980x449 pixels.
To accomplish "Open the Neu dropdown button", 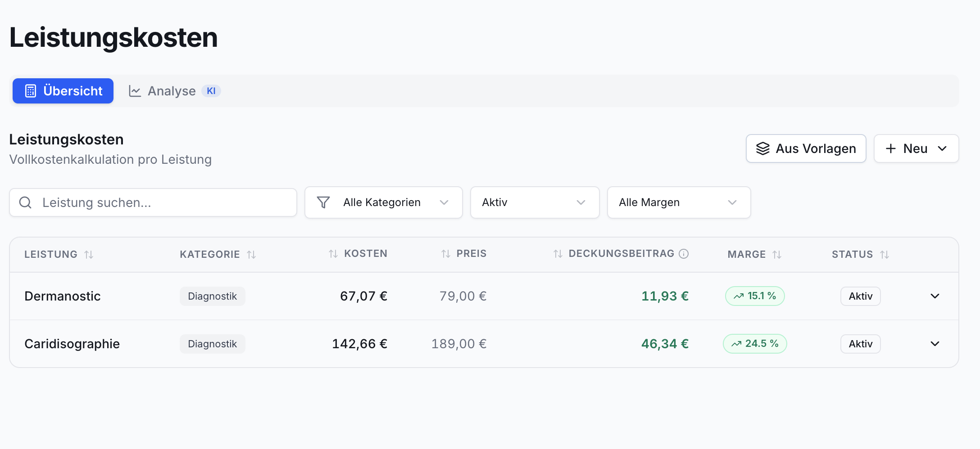I will [x=916, y=148].
